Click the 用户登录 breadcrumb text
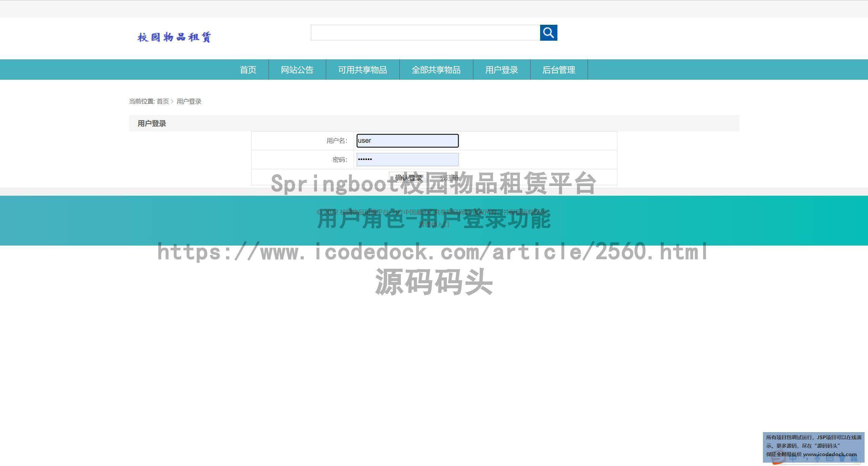 pyautogui.click(x=189, y=101)
